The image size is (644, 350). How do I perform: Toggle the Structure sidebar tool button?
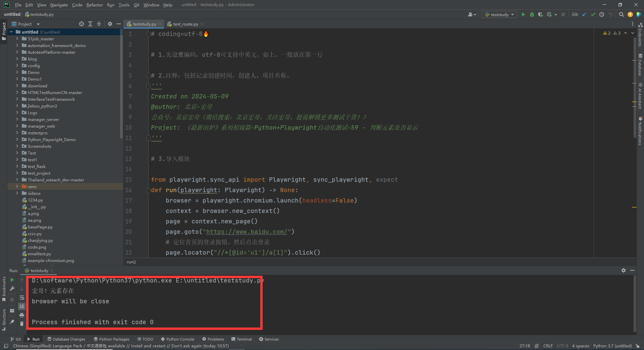4,319
